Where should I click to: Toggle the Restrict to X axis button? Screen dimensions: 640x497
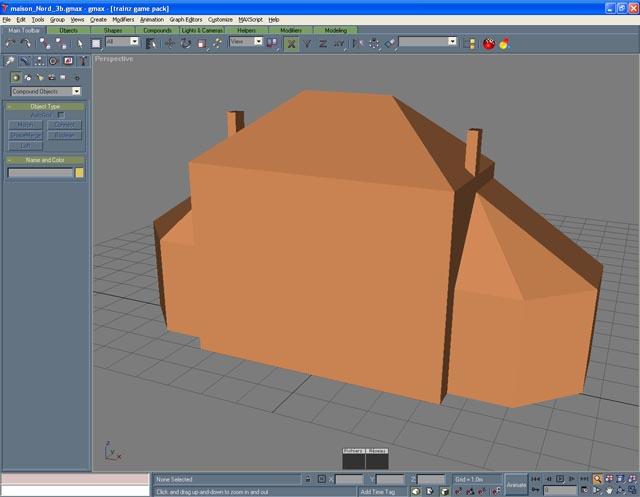[x=291, y=43]
